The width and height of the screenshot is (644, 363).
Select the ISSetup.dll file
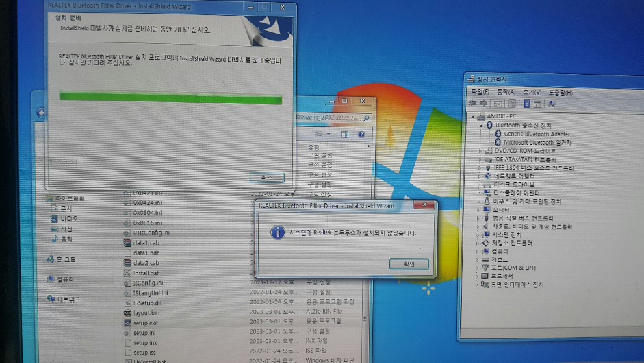tap(142, 303)
